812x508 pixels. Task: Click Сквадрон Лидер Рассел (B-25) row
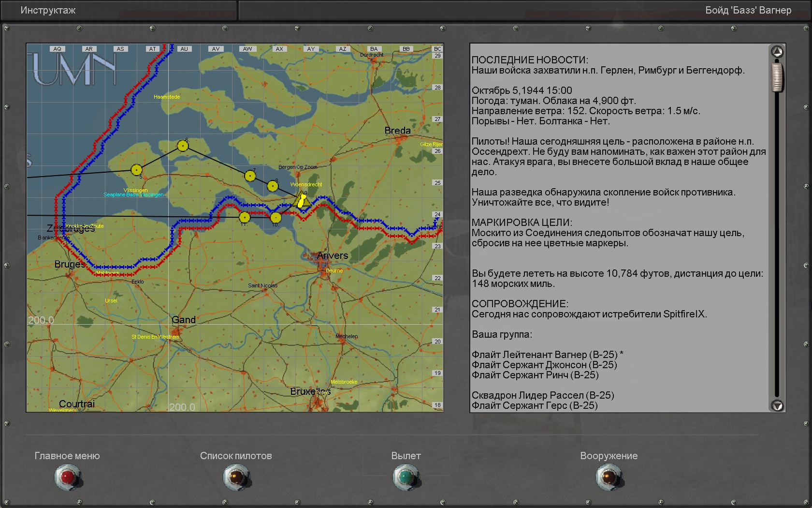pyautogui.click(x=543, y=395)
